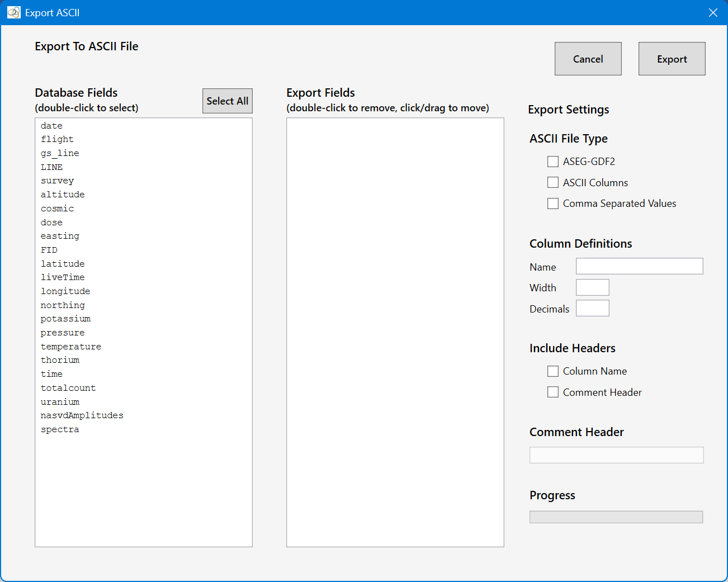Click the Decimals input box
The width and height of the screenshot is (728, 582).
pyautogui.click(x=593, y=308)
